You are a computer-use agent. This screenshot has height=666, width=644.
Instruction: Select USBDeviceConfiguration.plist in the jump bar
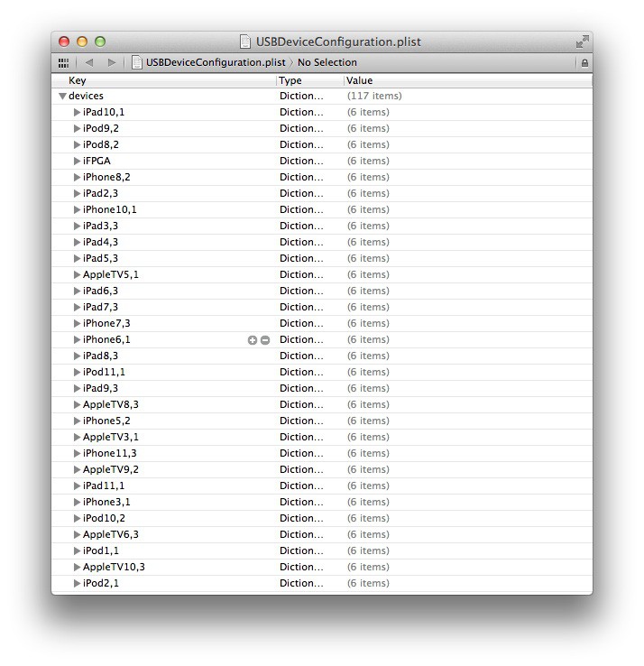click(215, 63)
